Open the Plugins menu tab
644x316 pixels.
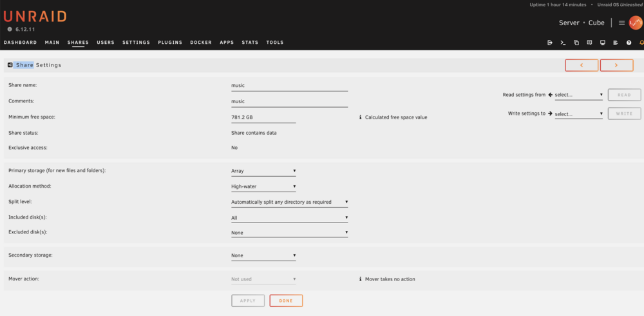[170, 43]
